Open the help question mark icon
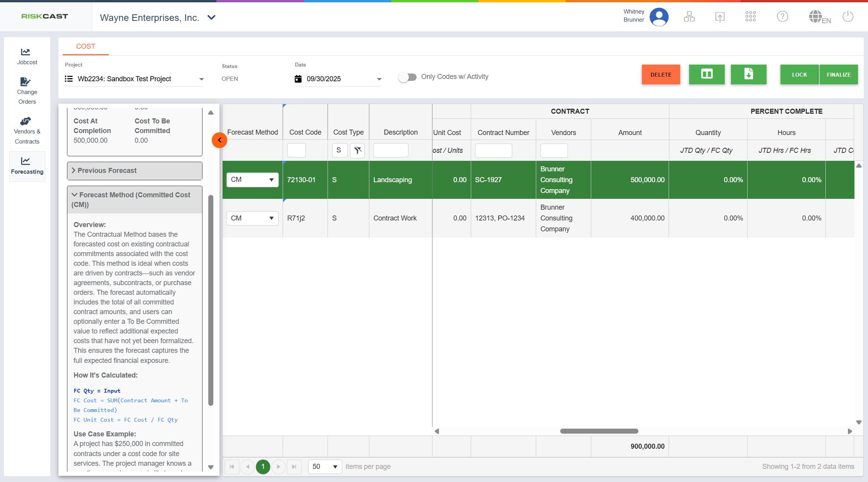Screen dimensions: 868x482 tap(782, 17)
